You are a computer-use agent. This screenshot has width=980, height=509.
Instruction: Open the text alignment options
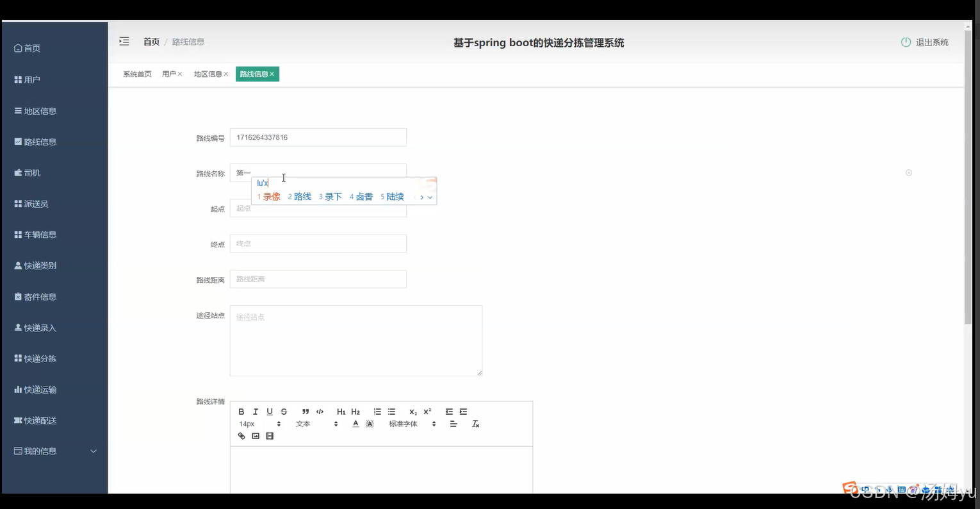coord(453,424)
